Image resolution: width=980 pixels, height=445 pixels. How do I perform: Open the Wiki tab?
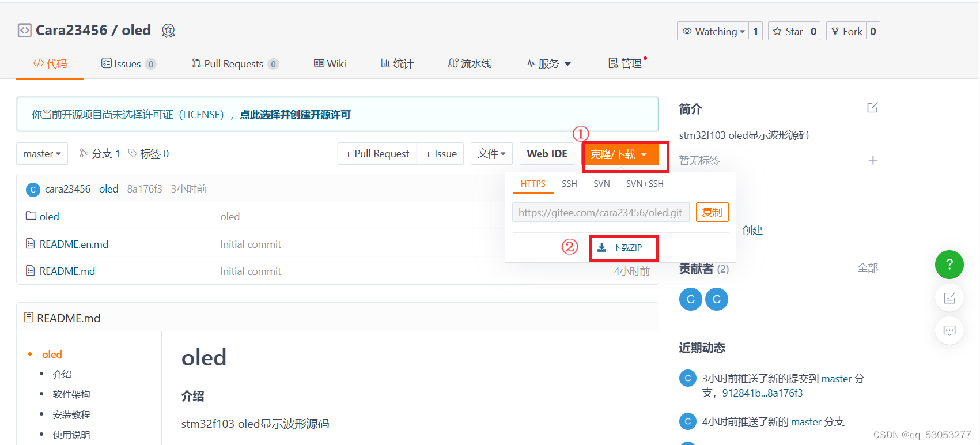click(330, 63)
